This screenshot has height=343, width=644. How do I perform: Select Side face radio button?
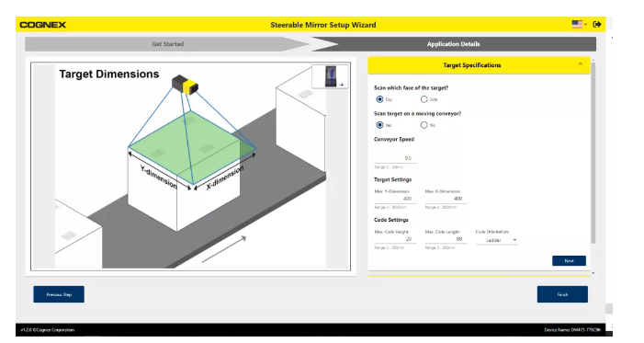(424, 99)
